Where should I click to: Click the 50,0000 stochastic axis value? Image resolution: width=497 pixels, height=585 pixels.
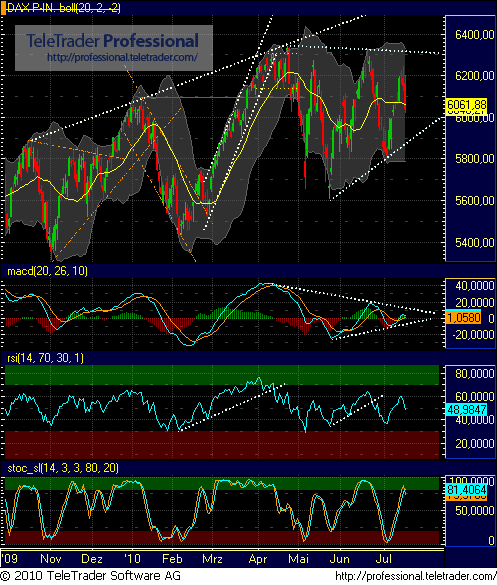475,510
